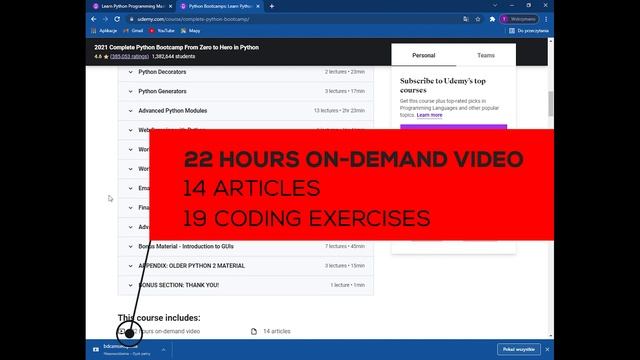This screenshot has height=360, width=640.
Task: Select the Teams tab
Action: pos(486,55)
